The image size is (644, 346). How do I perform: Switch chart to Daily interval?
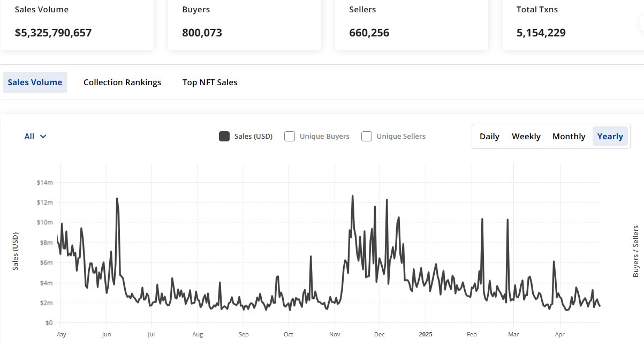pyautogui.click(x=489, y=137)
